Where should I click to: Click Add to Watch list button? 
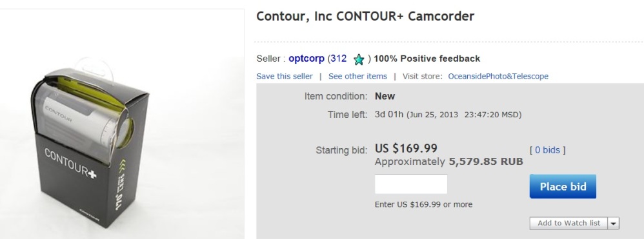tap(569, 223)
